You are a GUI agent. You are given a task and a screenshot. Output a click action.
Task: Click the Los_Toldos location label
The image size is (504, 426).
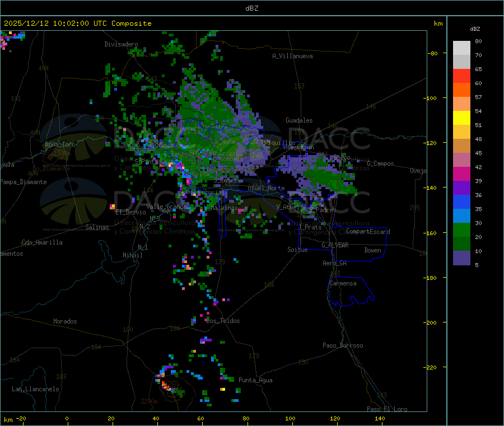(223, 321)
